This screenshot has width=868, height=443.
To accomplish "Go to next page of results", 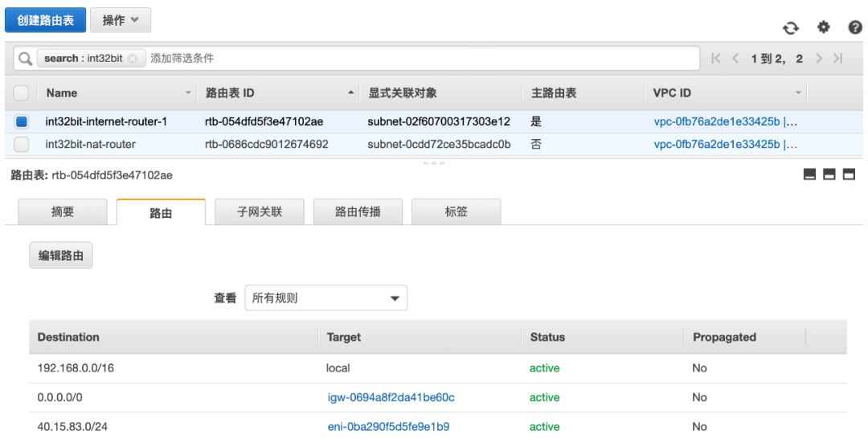I will [819, 58].
